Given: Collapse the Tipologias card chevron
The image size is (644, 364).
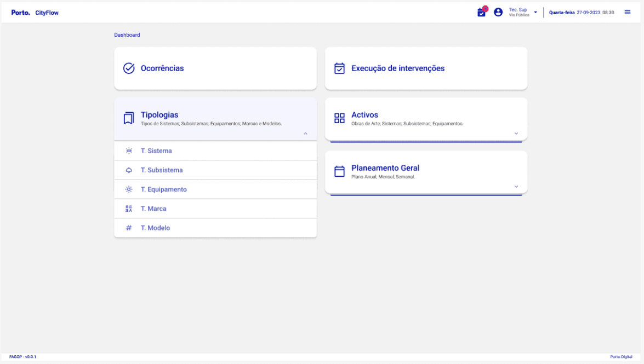Looking at the screenshot, I should [306, 134].
